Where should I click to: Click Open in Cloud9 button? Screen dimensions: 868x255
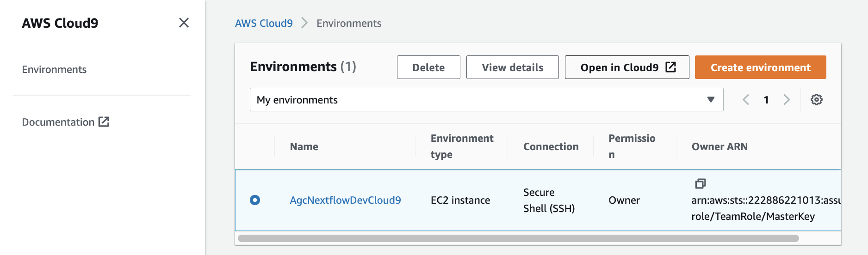[x=627, y=67]
